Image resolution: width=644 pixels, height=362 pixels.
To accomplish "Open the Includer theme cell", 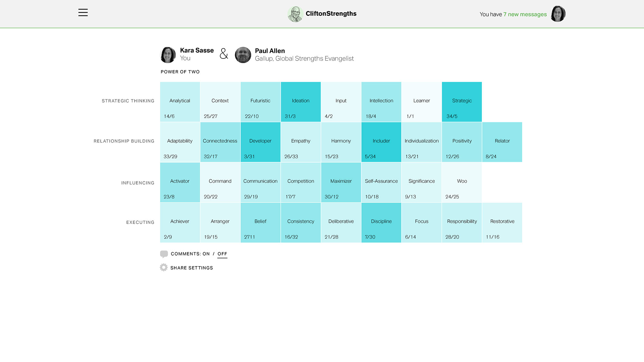I will (x=381, y=142).
